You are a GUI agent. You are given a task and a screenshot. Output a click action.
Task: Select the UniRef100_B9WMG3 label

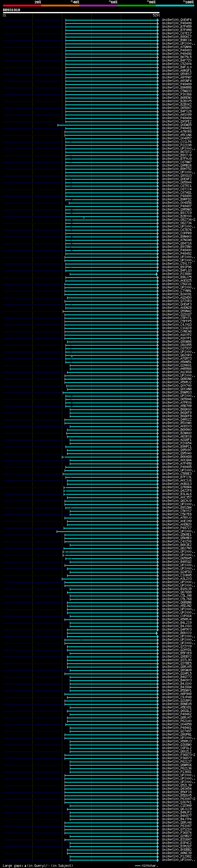click(176, 393)
